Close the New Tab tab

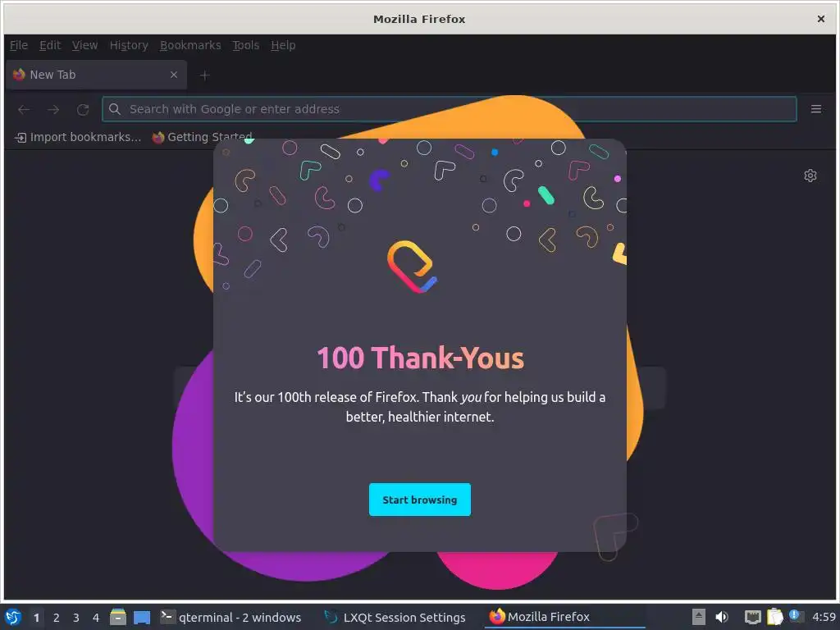[x=174, y=75]
